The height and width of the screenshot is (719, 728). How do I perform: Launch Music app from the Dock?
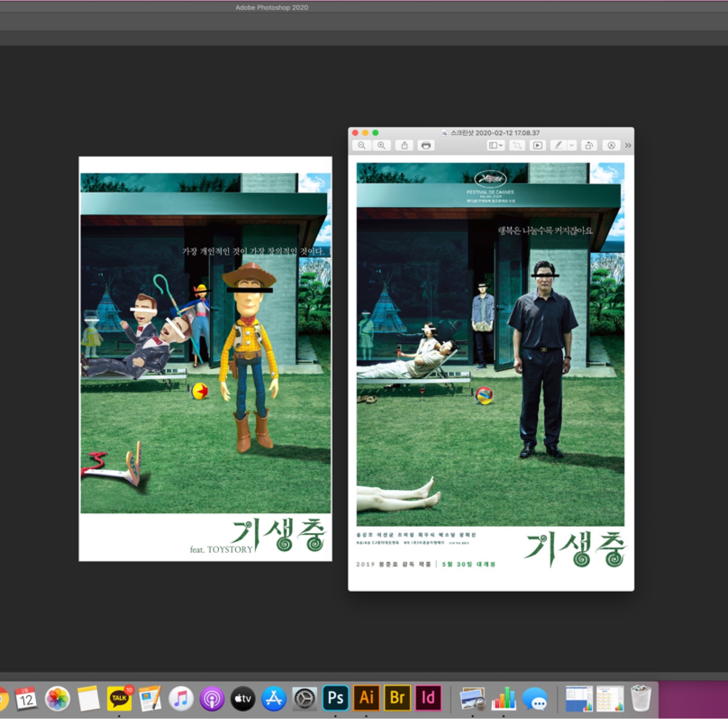point(181,699)
